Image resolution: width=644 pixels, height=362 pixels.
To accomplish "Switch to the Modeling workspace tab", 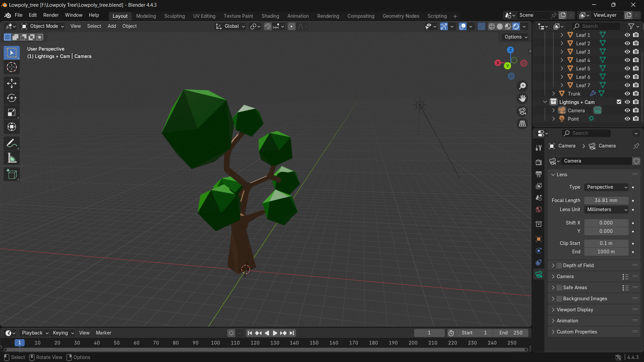I will pos(146,16).
